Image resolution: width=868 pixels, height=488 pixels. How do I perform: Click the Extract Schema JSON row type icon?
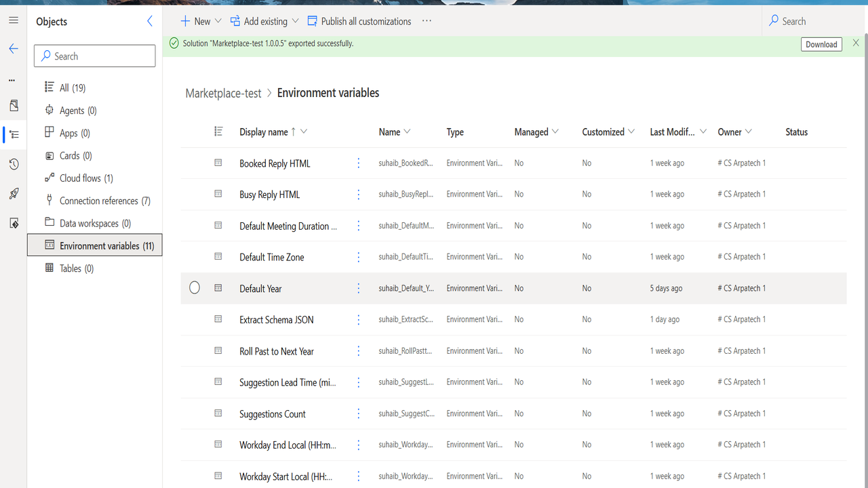tap(218, 319)
